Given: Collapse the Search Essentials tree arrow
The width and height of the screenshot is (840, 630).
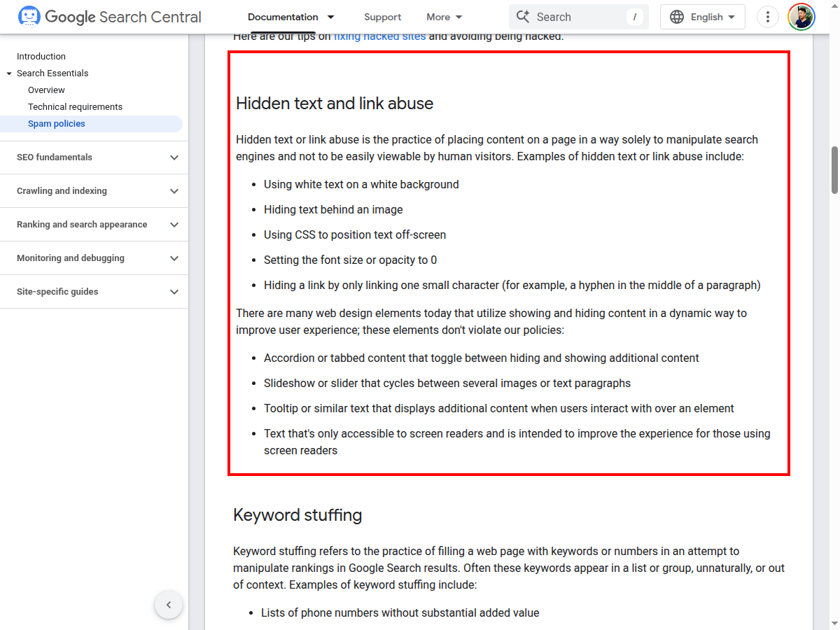Looking at the screenshot, I should point(9,73).
